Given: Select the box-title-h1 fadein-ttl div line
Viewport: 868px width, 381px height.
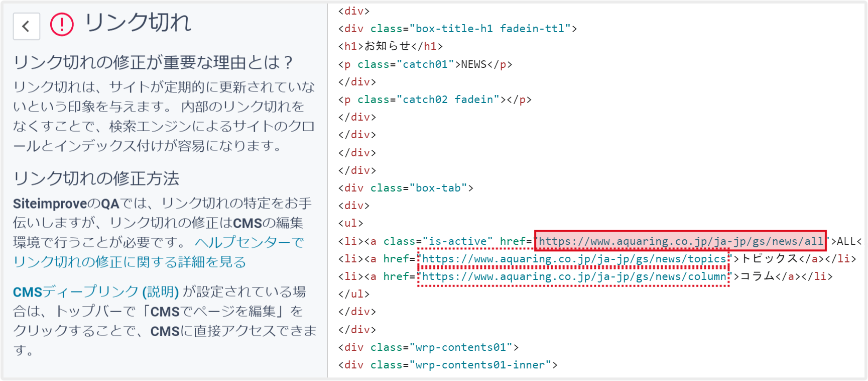Looking at the screenshot, I should 457,29.
